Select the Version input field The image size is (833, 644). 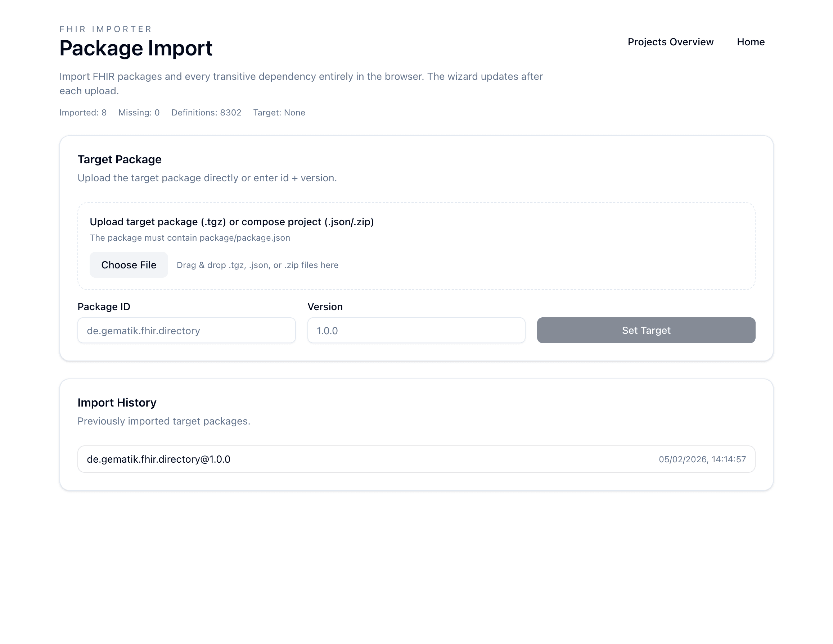(416, 331)
